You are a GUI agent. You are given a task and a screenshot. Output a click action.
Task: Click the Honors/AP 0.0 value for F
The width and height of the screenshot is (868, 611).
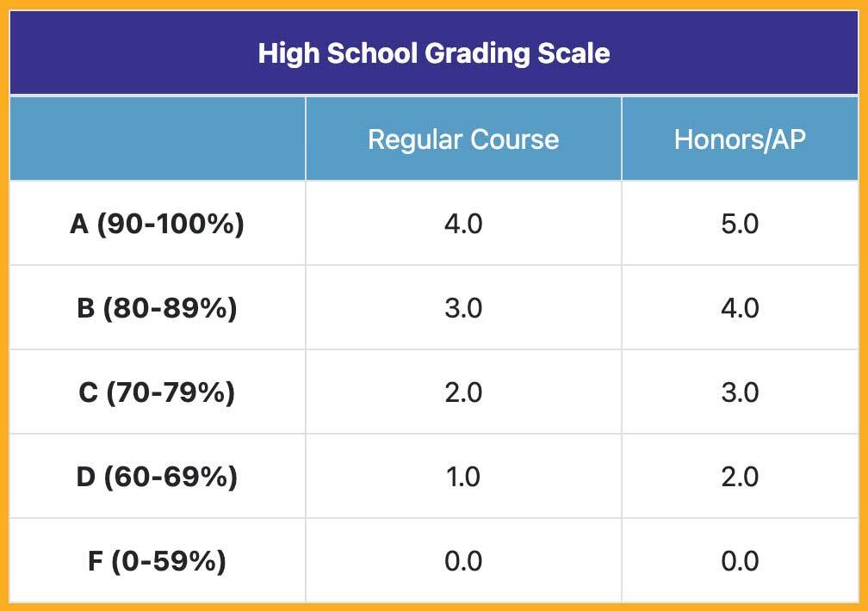click(x=740, y=561)
